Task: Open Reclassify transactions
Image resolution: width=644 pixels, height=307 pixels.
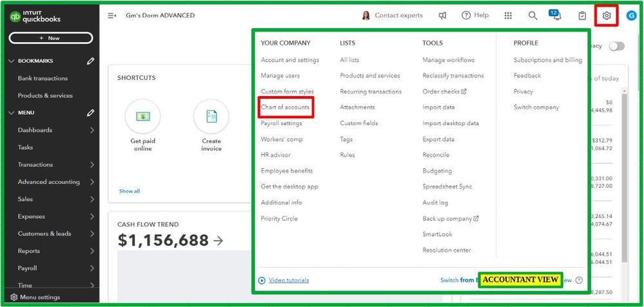Action: click(453, 75)
